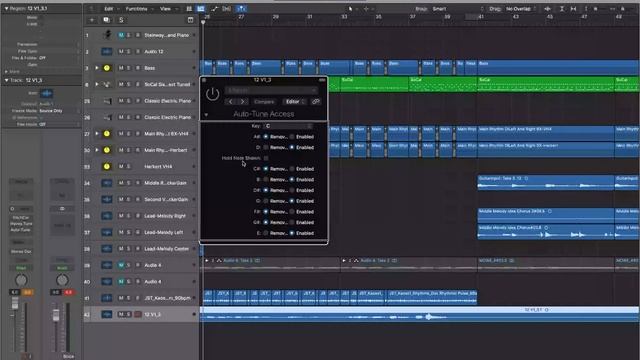Select the pointer tool in toolbar
This screenshot has width=640, height=360.
pos(351,9)
